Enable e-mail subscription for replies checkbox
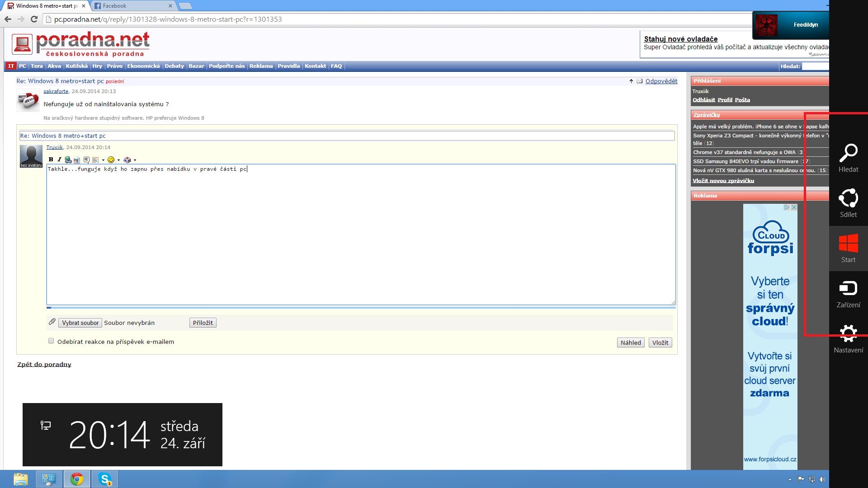Viewport: 868px width, 488px height. 51,341
